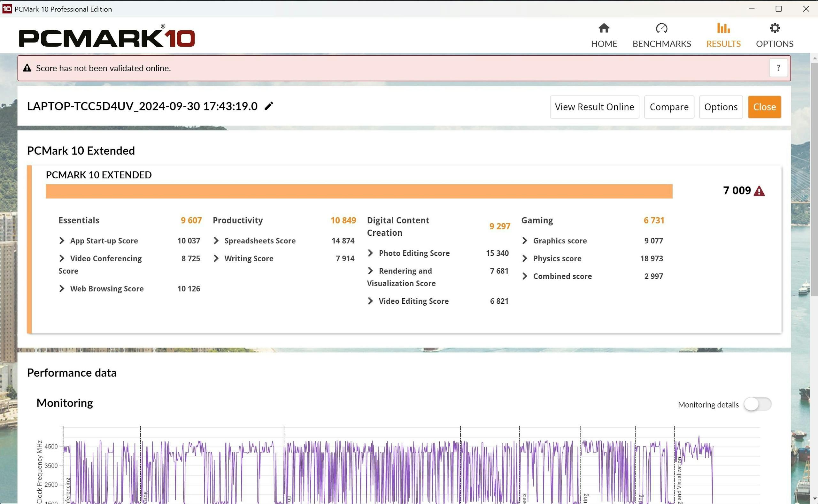Go to HOME tab label
The image size is (818, 504).
[604, 44]
